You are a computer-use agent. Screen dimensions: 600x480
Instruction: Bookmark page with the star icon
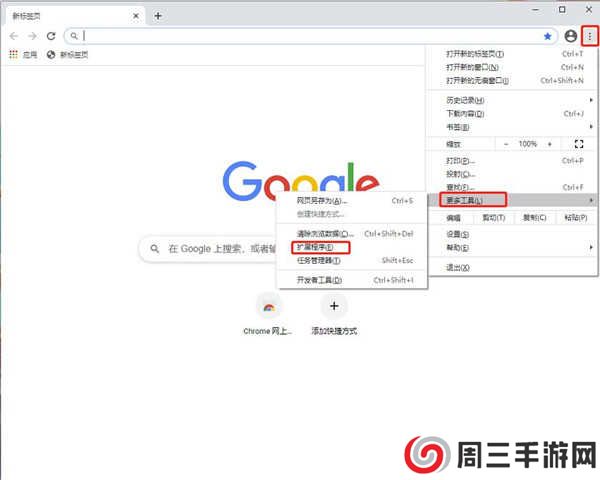547,36
